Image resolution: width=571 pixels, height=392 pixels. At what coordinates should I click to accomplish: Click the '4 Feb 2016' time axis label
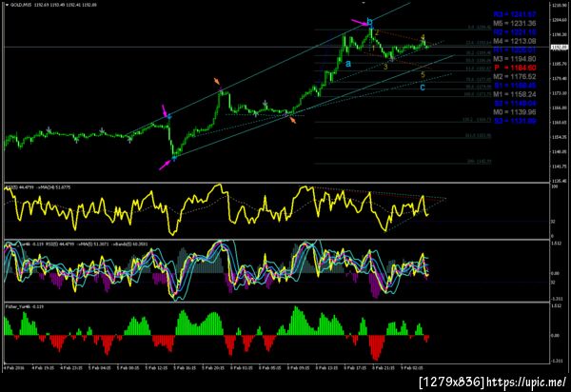click(x=14, y=368)
